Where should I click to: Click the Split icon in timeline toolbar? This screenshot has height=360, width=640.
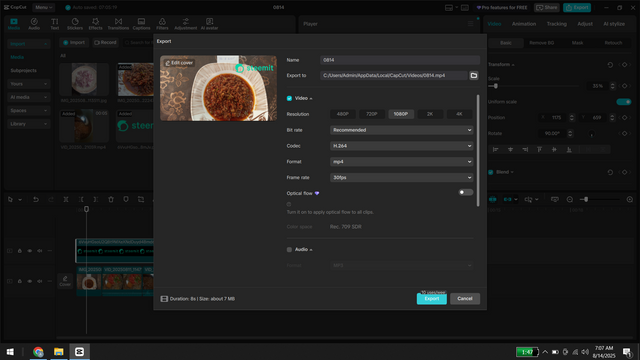[x=66, y=199]
